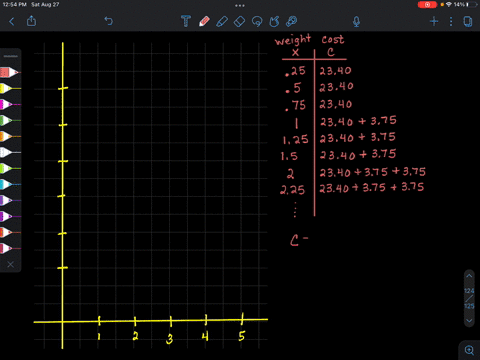Open the three-dot more options menu

point(451,22)
